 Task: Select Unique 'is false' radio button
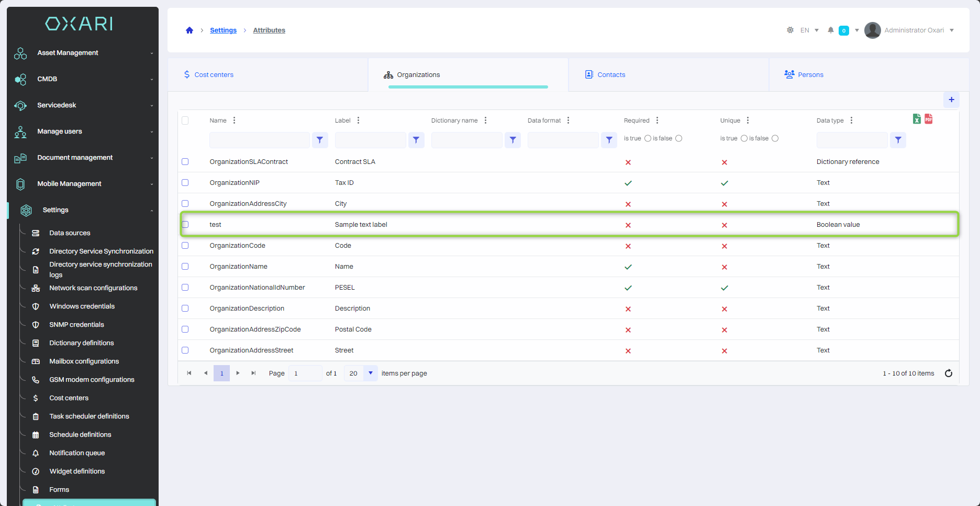775,138
